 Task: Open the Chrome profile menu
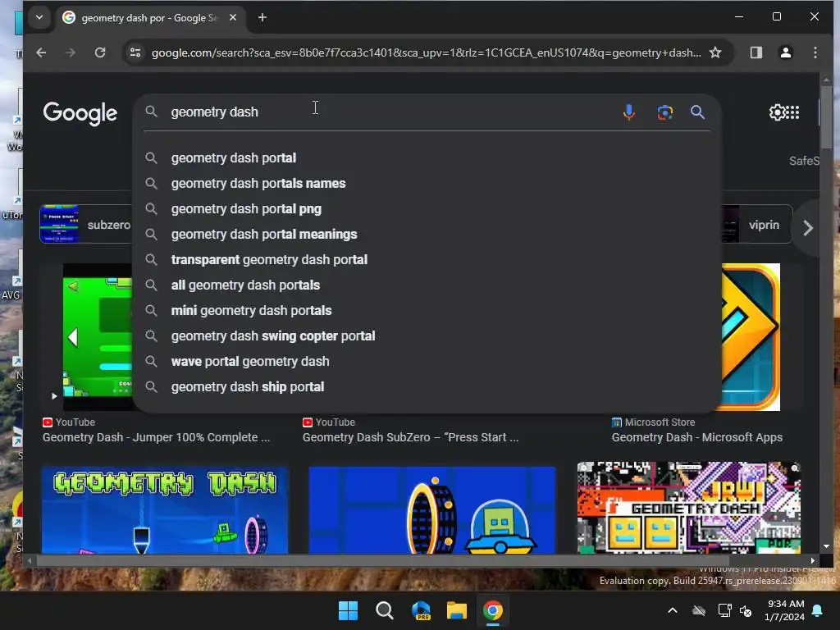(785, 52)
